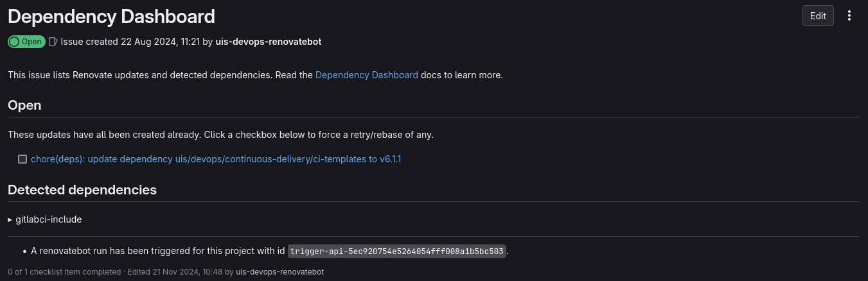The height and width of the screenshot is (281, 868).
Task: Tick the ci-templates v6.1.1 update checkbox
Action: 22,159
